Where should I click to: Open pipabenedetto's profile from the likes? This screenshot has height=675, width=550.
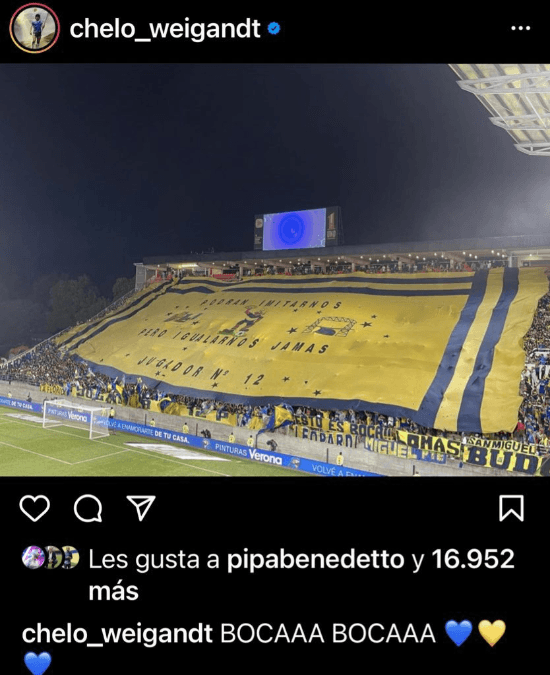[x=315, y=559]
